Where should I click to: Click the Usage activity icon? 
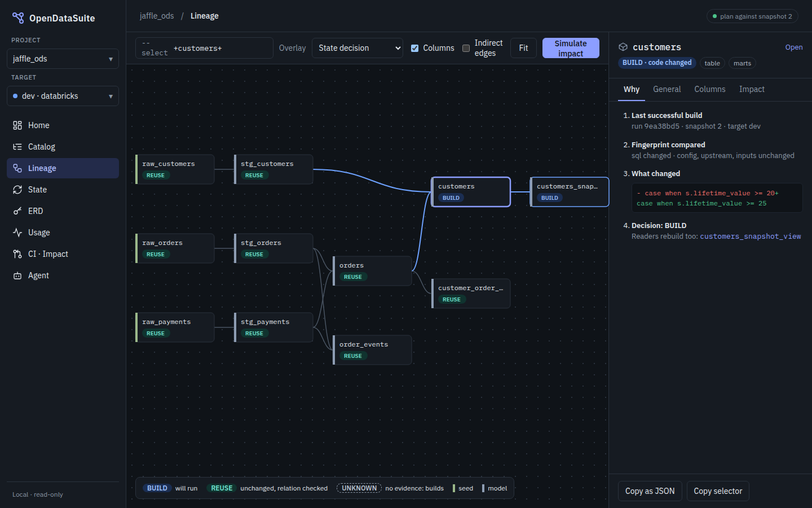coord(17,233)
